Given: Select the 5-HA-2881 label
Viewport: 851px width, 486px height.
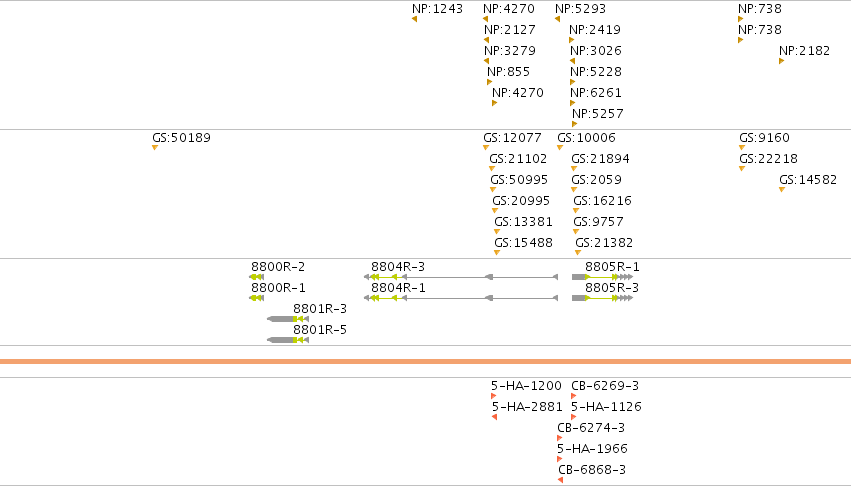Looking at the screenshot, I should click(x=527, y=407).
